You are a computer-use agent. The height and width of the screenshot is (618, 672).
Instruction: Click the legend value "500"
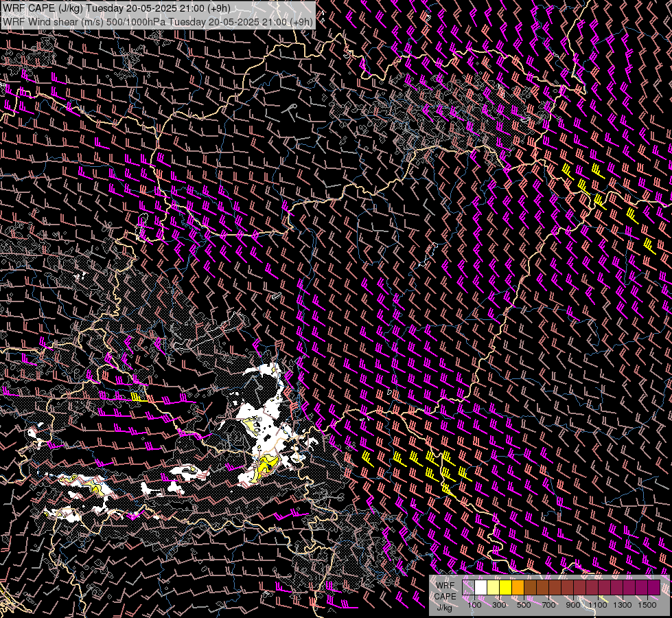pyautogui.click(x=524, y=605)
